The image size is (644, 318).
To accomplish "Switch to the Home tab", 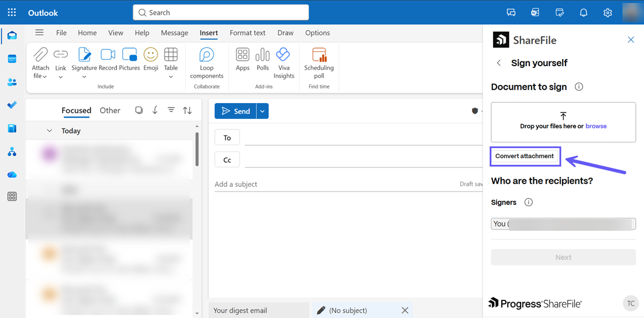I will (87, 33).
